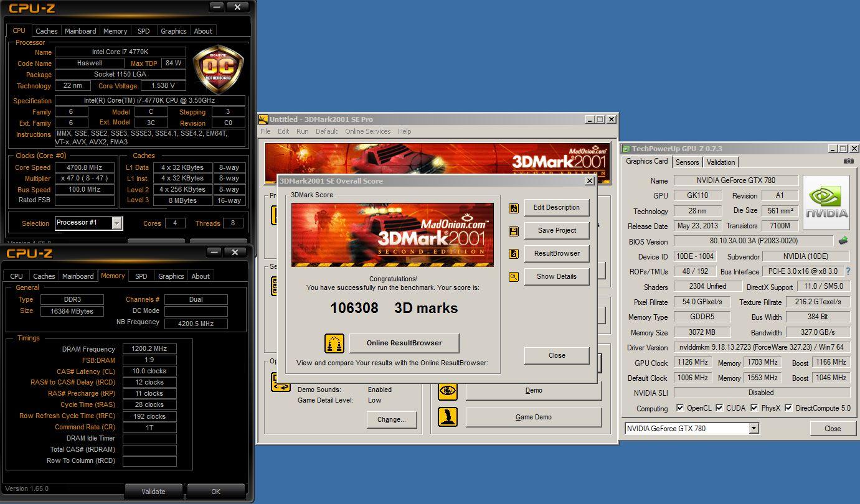Switch to Graphics tab in top CPU-Z window
The height and width of the screenshot is (504, 860).
(x=173, y=31)
